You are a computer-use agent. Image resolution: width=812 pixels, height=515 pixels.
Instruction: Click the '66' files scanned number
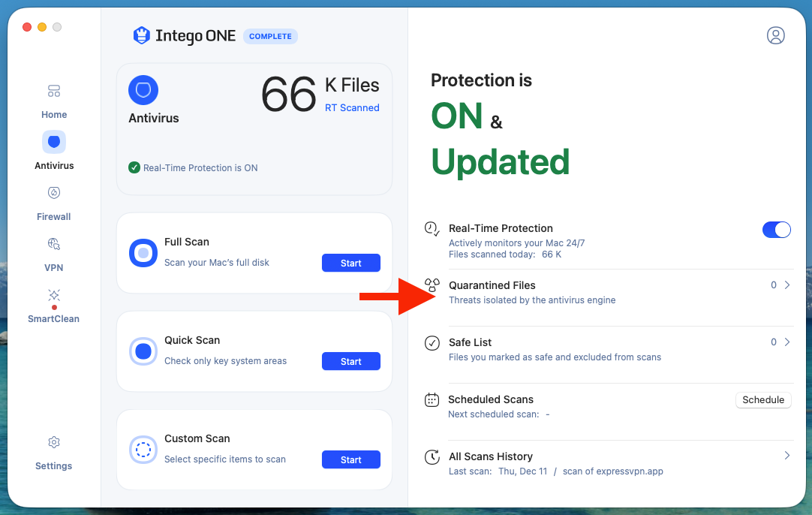point(288,95)
